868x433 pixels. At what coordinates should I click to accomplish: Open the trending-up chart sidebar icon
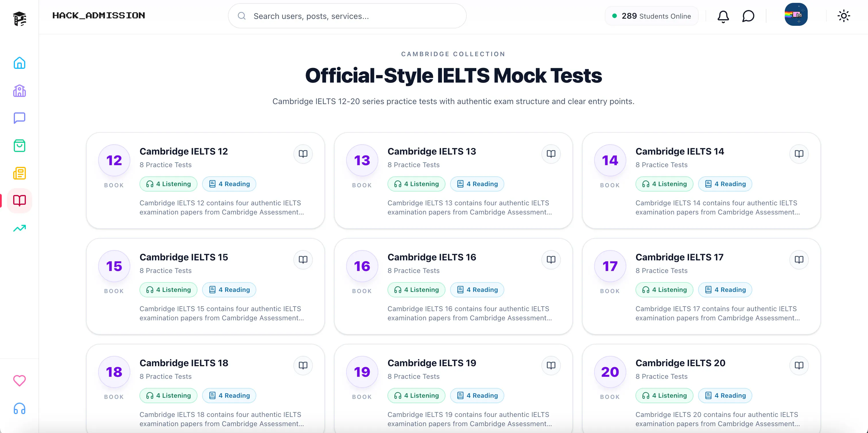coord(19,228)
